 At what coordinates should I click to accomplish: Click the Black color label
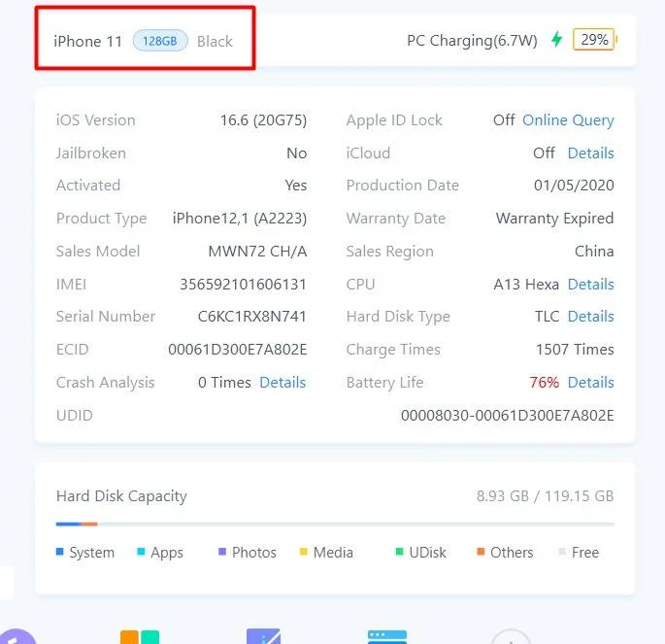215,41
